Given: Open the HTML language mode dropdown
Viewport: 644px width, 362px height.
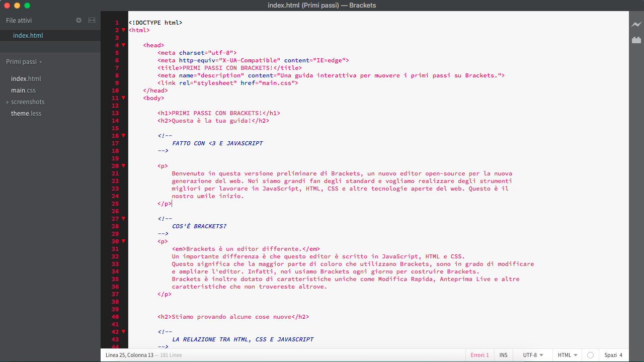Looking at the screenshot, I should click(x=567, y=355).
